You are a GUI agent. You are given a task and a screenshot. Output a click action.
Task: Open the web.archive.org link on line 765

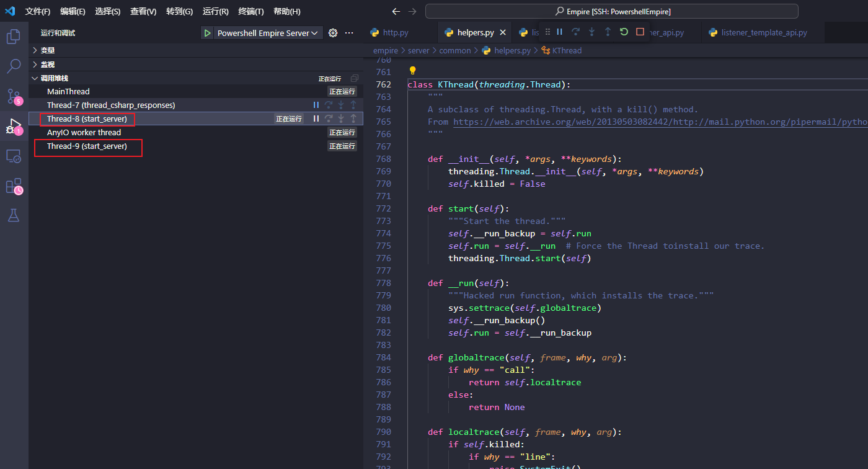click(660, 122)
